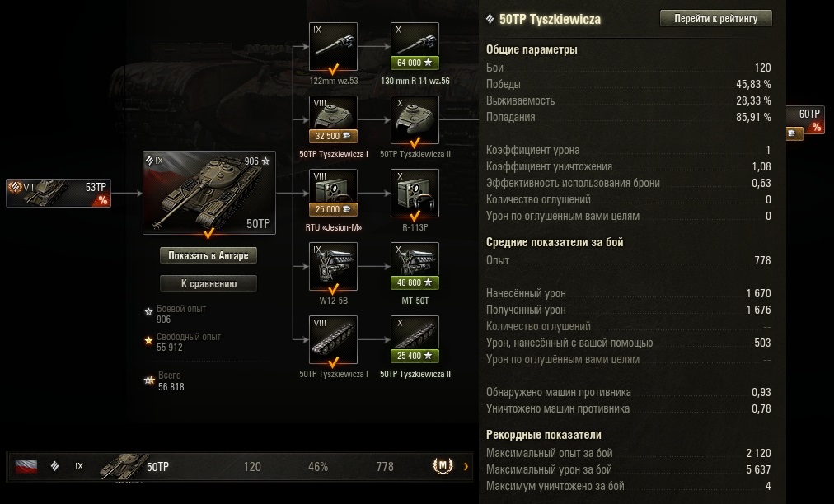The height and width of the screenshot is (504, 834).
Task: Research the 130 mm R 14 wz.56 gun
Action: 415,47
